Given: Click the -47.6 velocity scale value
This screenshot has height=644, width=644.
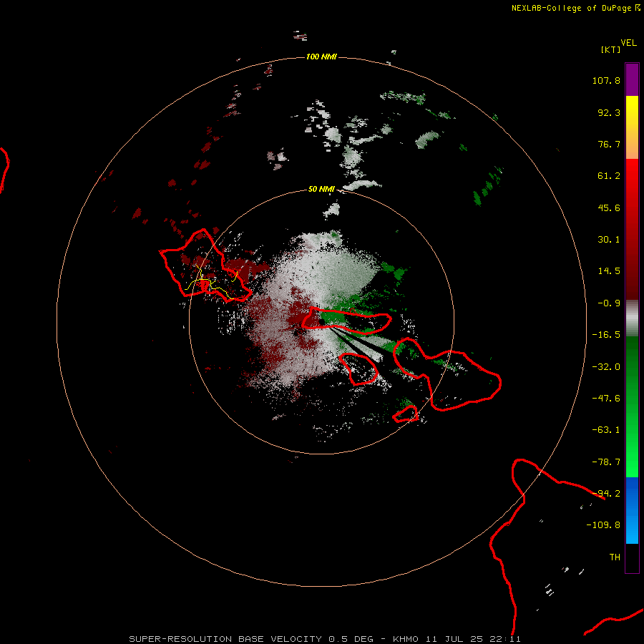Looking at the screenshot, I should click(x=606, y=399).
